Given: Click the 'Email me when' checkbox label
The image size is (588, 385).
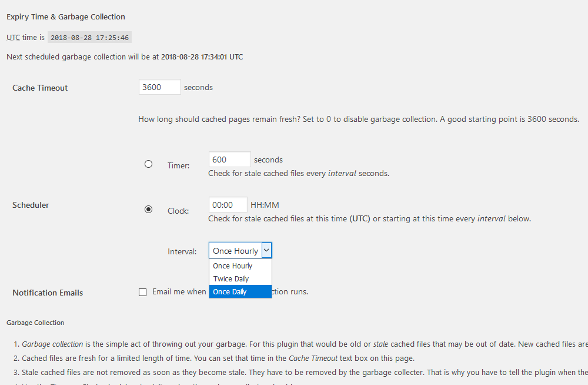Looking at the screenshot, I should coord(179,292).
